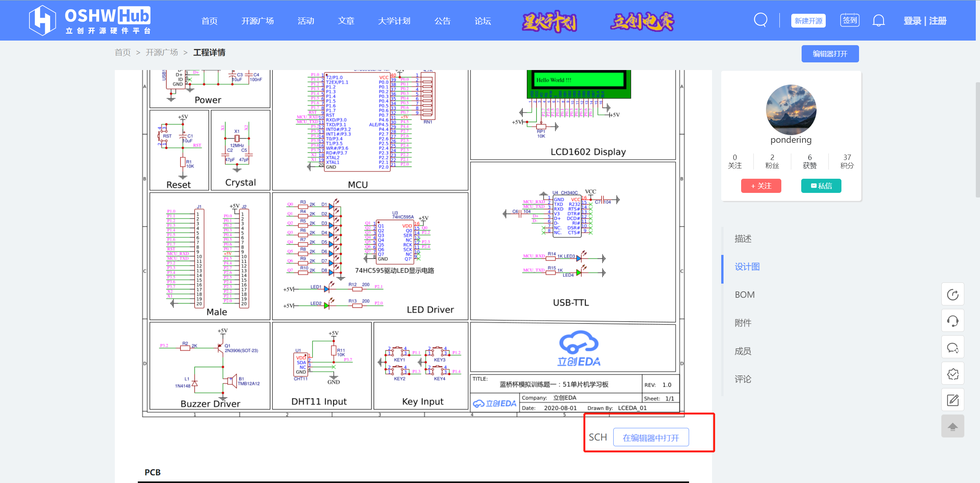Open the notification bell
This screenshot has width=980, height=483.
(x=878, y=20)
